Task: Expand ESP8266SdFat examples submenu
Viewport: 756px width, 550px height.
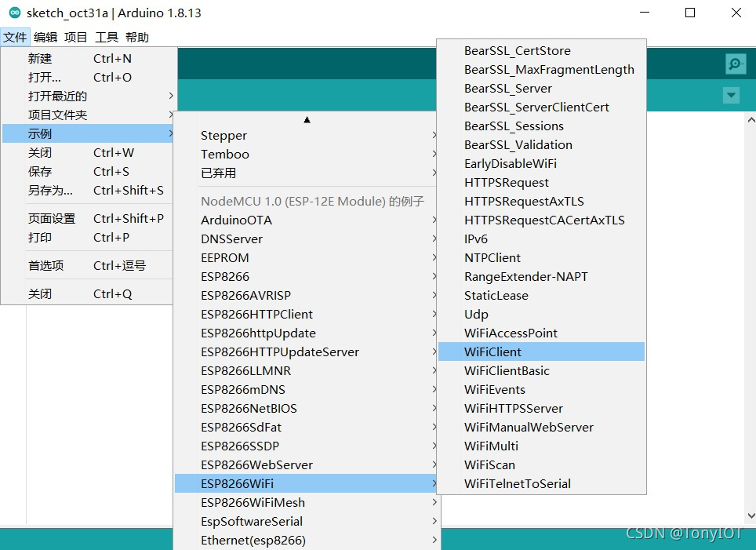Action: 306,427
